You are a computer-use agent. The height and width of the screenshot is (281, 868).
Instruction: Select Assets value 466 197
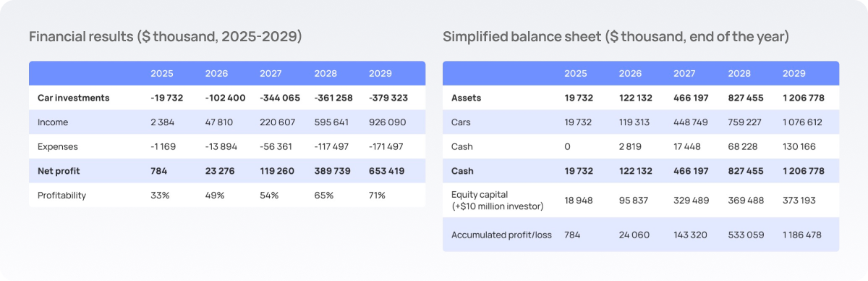pos(691,98)
